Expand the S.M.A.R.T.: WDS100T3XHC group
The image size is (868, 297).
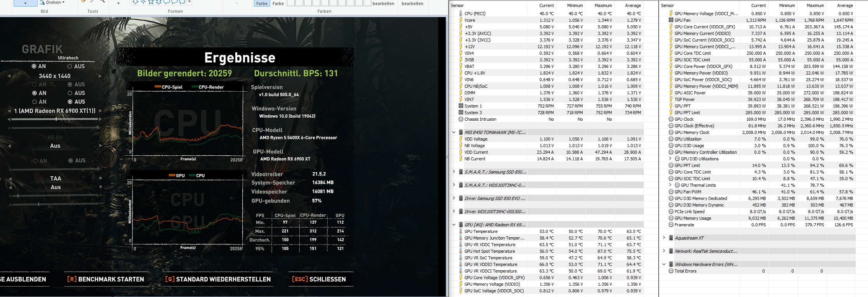click(454, 185)
